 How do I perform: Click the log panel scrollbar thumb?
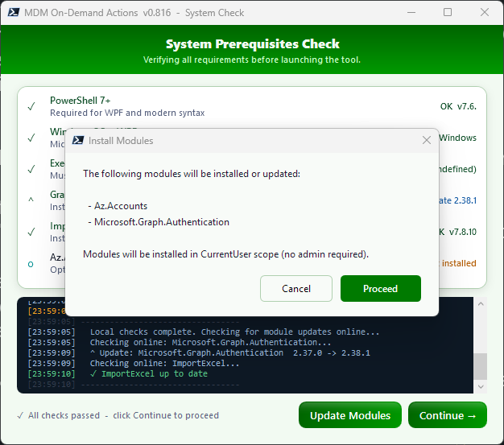coord(481,366)
